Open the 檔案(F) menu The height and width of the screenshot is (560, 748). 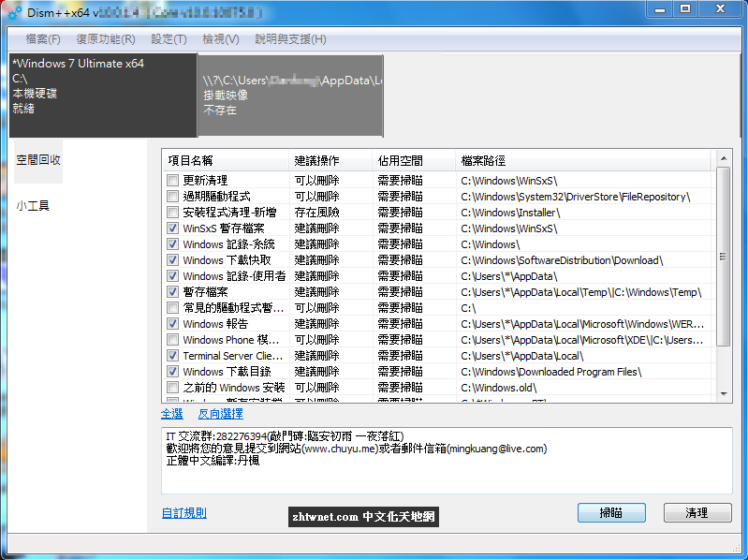[x=43, y=39]
